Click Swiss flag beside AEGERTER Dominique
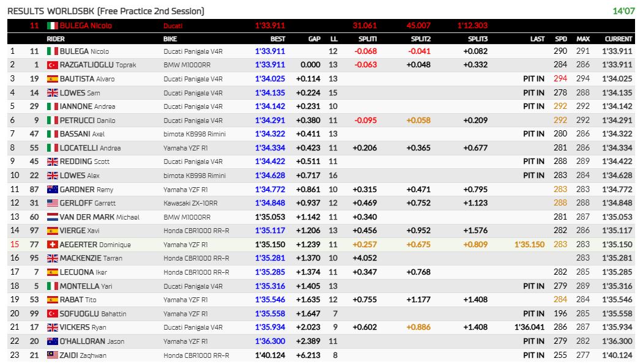Image resolution: width=643 pixels, height=364 pixels. coord(53,244)
